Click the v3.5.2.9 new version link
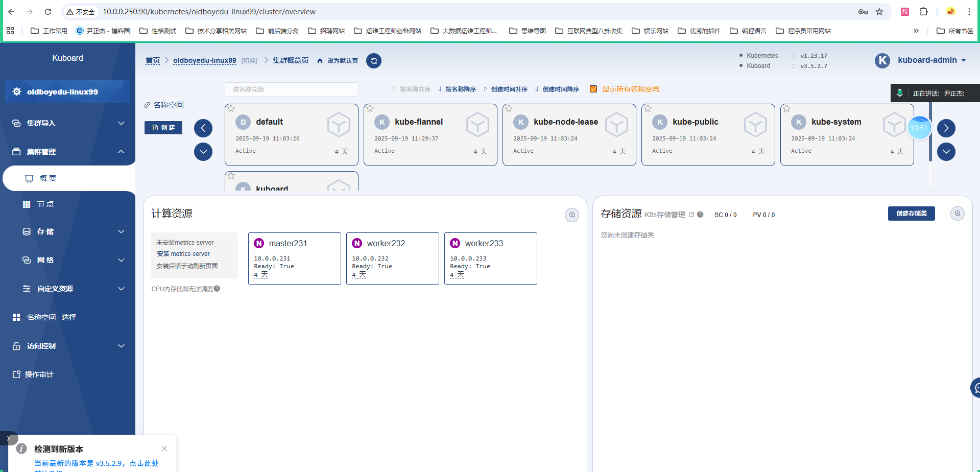Viewport: 980px width, 472px height. pos(97,463)
